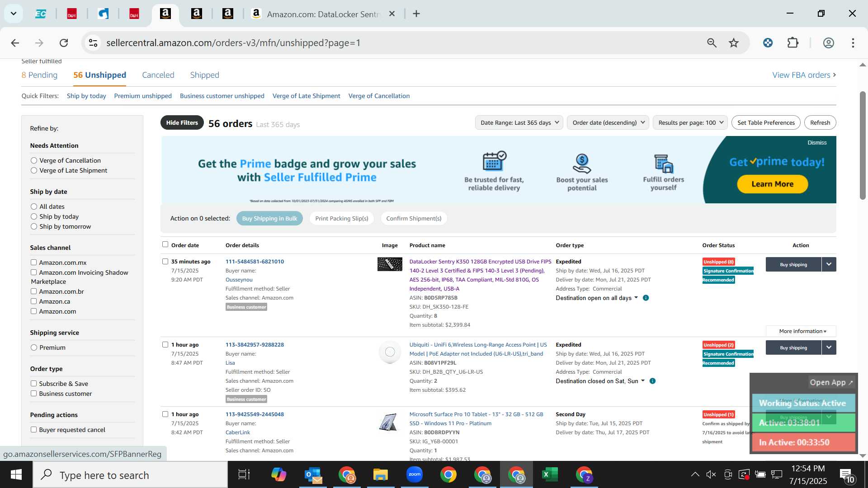Tick the select-all checkbox in Order date header
868x488 pixels.
pos(165,244)
